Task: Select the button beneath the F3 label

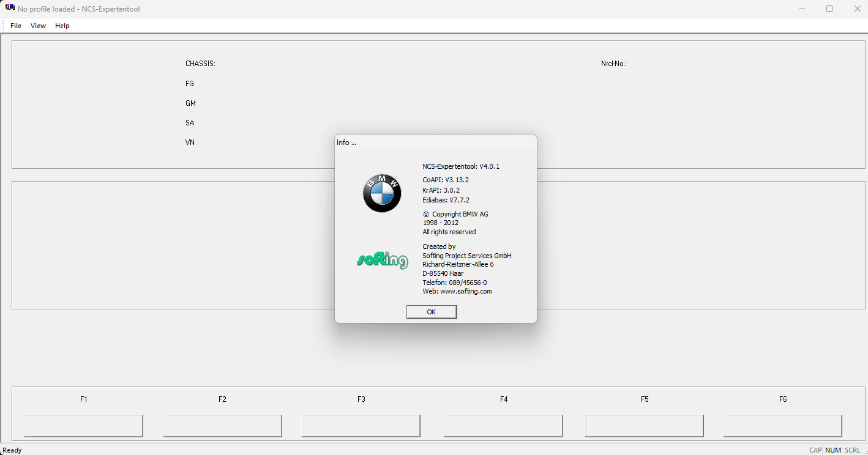Action: pos(361,426)
